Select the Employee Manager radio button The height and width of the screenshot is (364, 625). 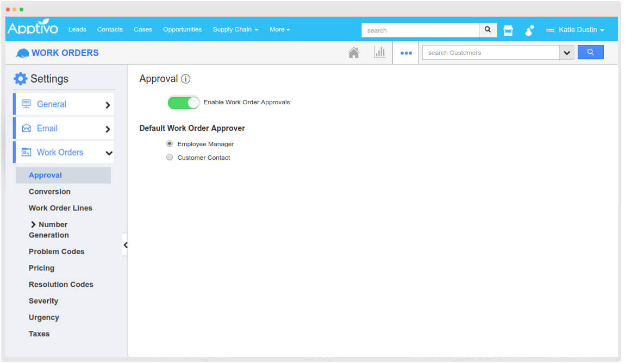coord(169,143)
